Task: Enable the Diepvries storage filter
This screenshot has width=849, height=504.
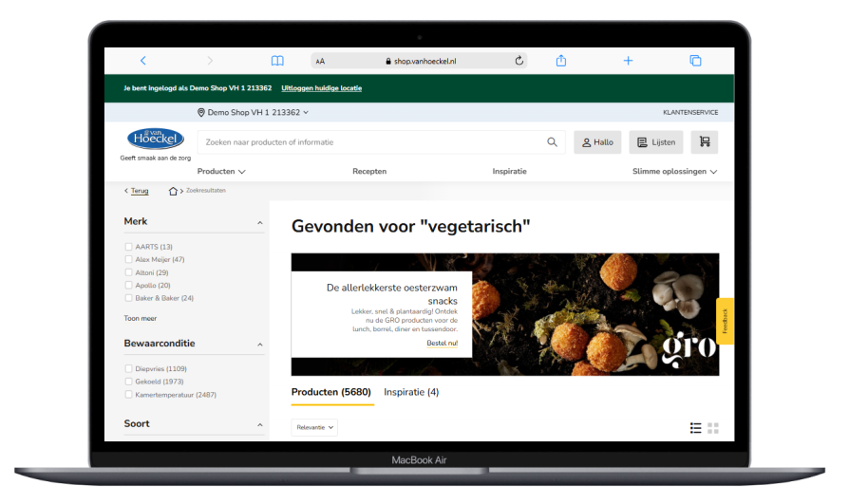Action: pyautogui.click(x=128, y=369)
